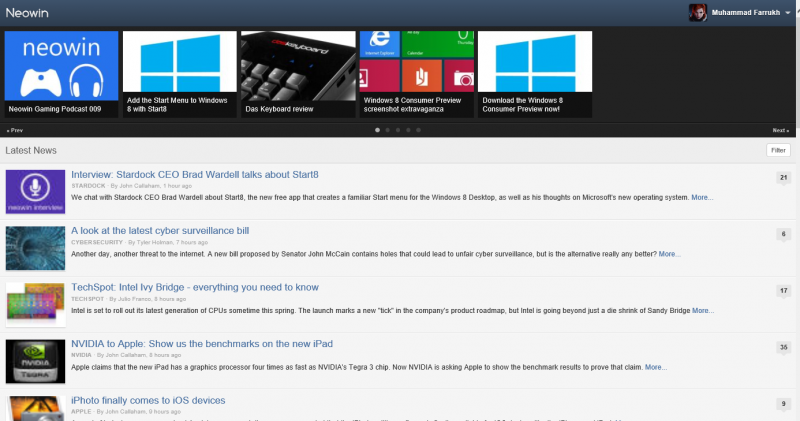Open Muhammad Farrukh user avatar
The image size is (800, 421).
click(697, 12)
